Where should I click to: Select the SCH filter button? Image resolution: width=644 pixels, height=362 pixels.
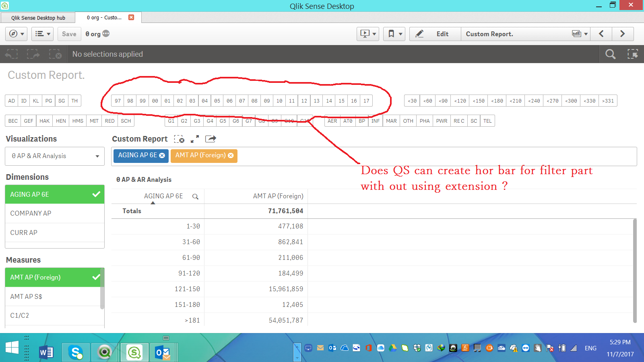126,121
